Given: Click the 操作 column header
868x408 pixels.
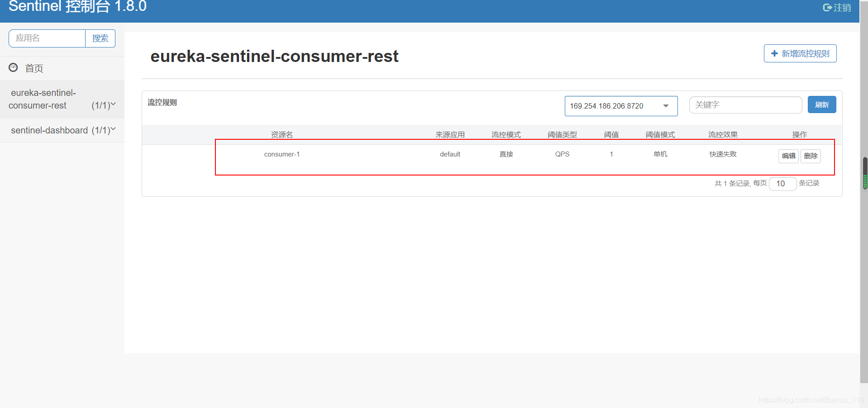Looking at the screenshot, I should click(x=800, y=135).
